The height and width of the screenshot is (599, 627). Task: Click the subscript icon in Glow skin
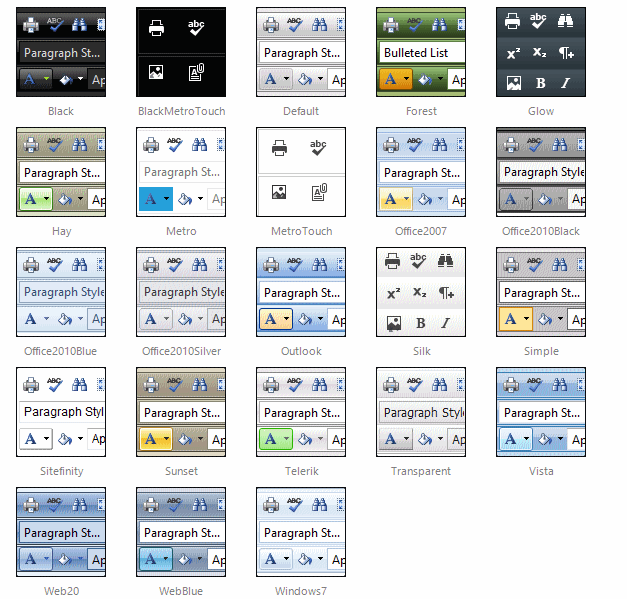click(539, 52)
